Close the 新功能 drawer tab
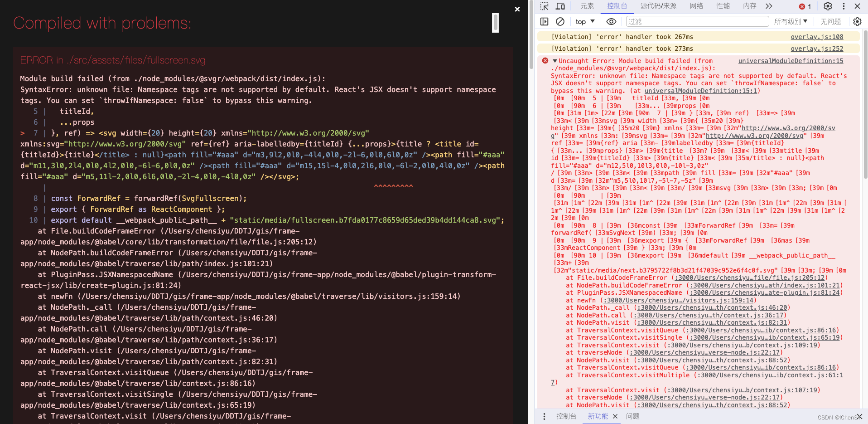The width and height of the screenshot is (868, 424). pyautogui.click(x=615, y=416)
